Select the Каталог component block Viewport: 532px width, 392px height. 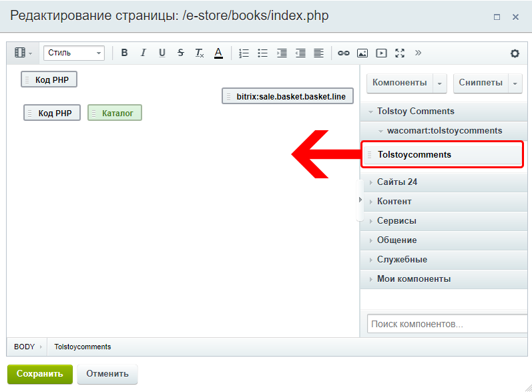115,113
